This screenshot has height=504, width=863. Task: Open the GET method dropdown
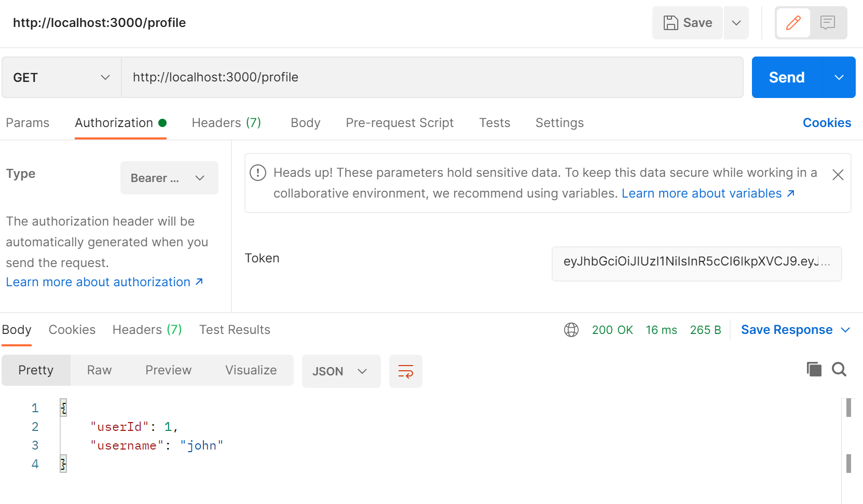62,77
